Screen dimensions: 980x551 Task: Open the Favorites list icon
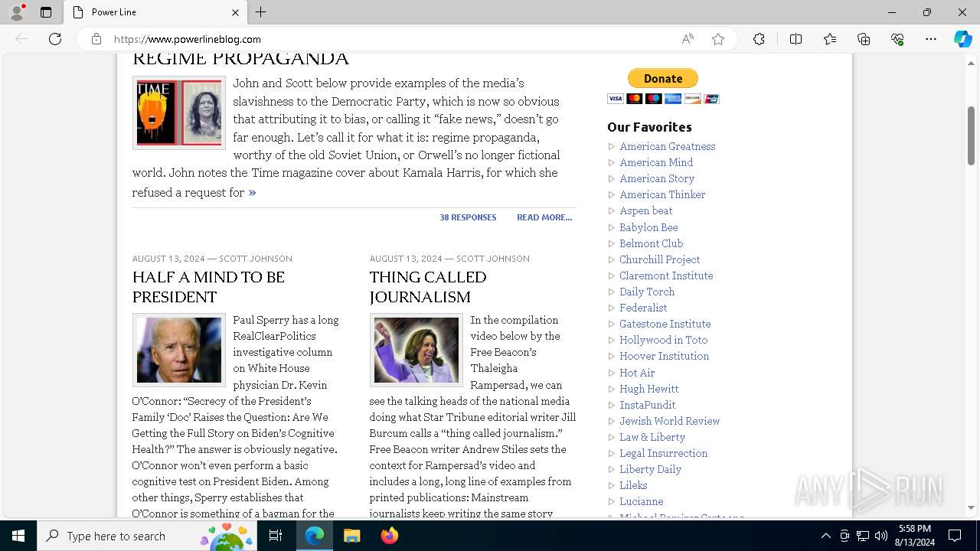(830, 39)
